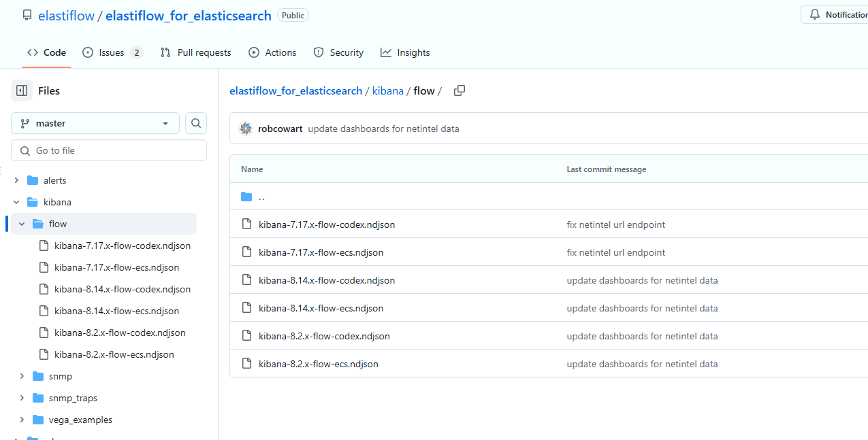The width and height of the screenshot is (868, 440).
Task: Click the repository icon beside elastiflow
Action: [x=27, y=16]
